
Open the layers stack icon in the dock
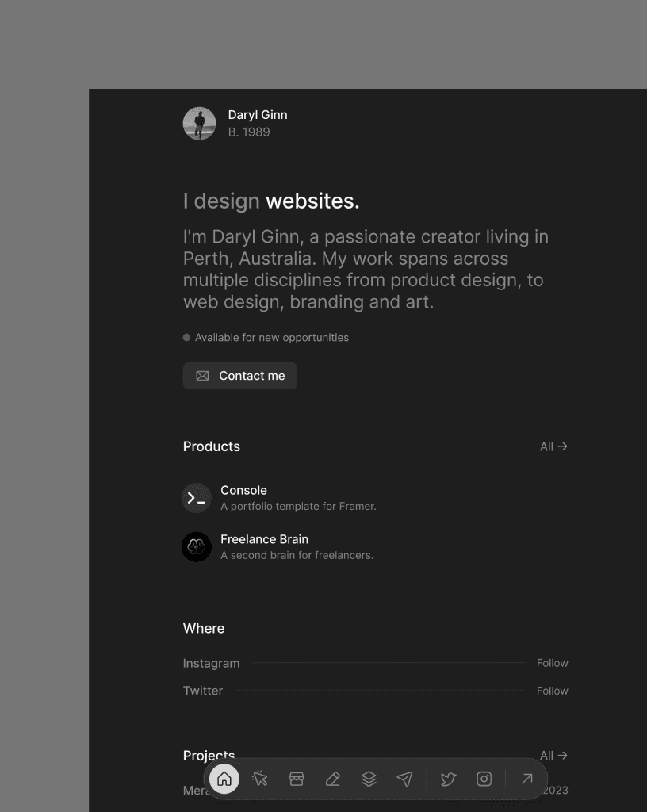tap(369, 779)
